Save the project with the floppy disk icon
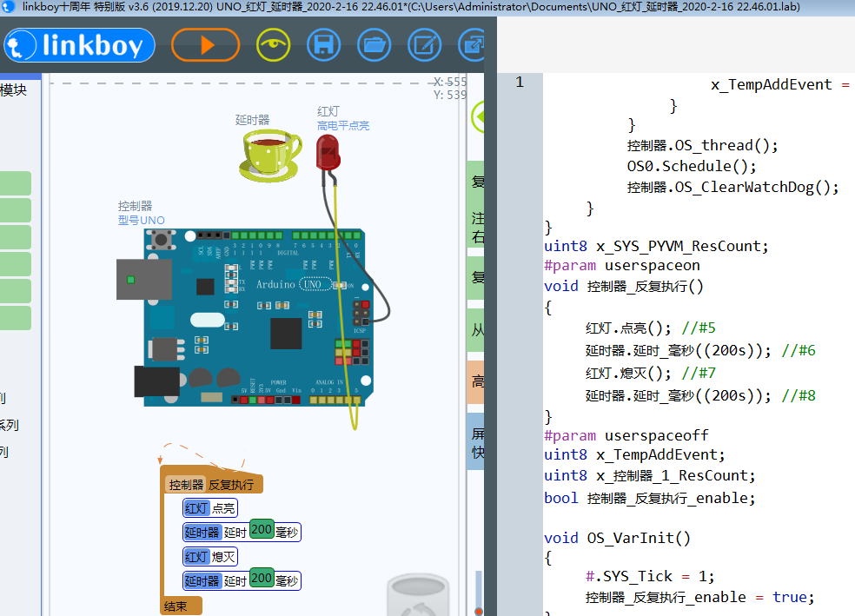855x616 pixels. tap(323, 44)
